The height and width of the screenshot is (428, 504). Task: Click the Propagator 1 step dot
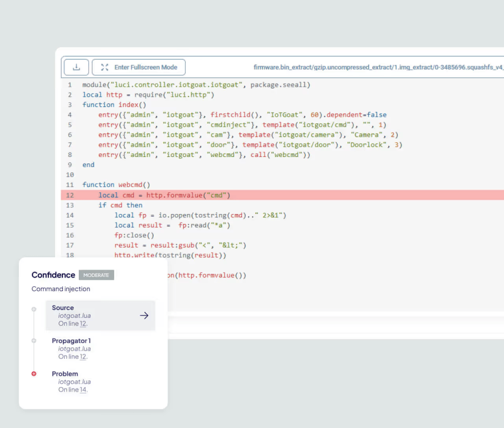pos(34,340)
